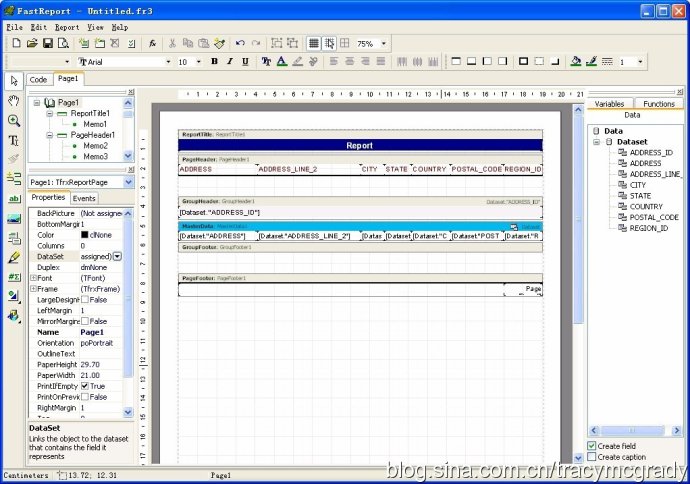Click the fx expression editor icon
This screenshot has height=484, width=690.
152,43
